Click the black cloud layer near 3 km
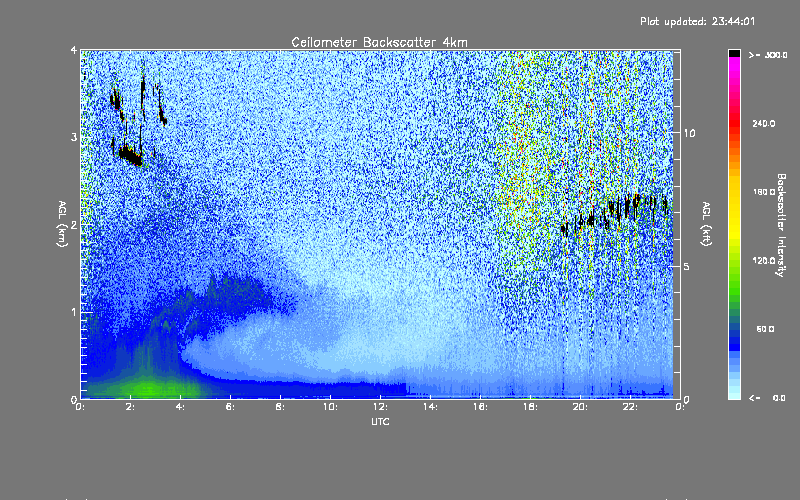 [x=131, y=155]
